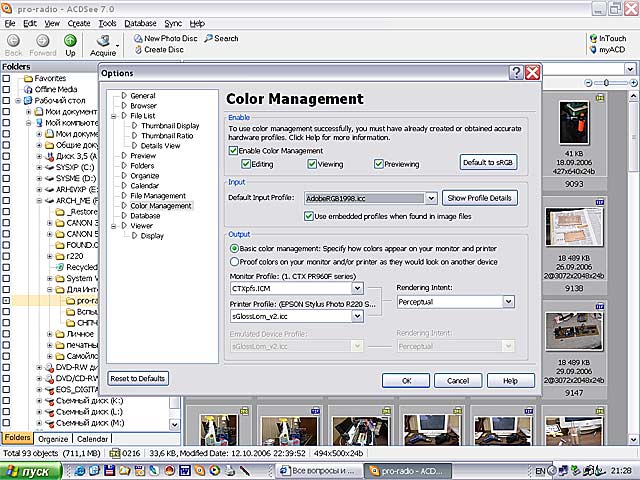Click the EN language indicator in tray
Viewport: 640px width, 480px height.
(x=540, y=471)
